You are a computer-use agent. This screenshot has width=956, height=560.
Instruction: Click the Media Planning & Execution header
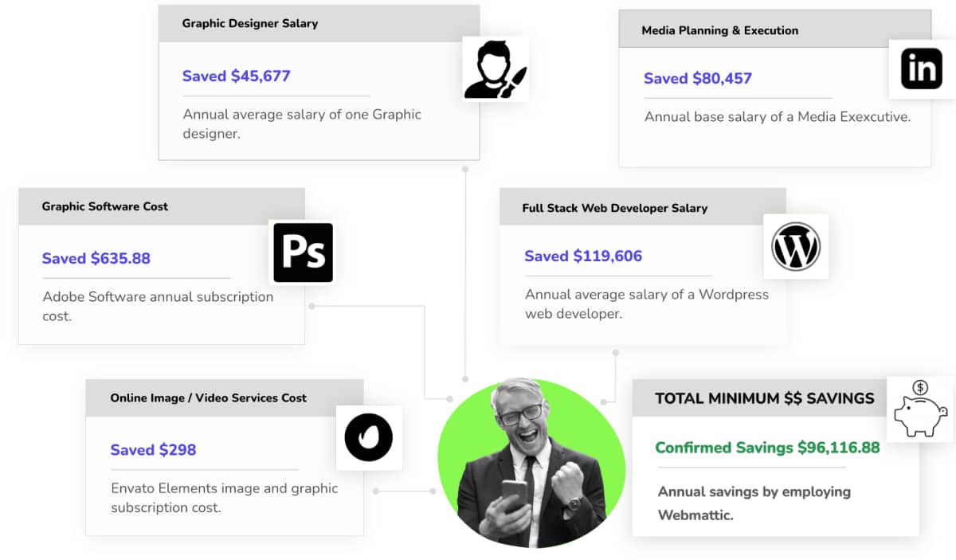coord(719,30)
